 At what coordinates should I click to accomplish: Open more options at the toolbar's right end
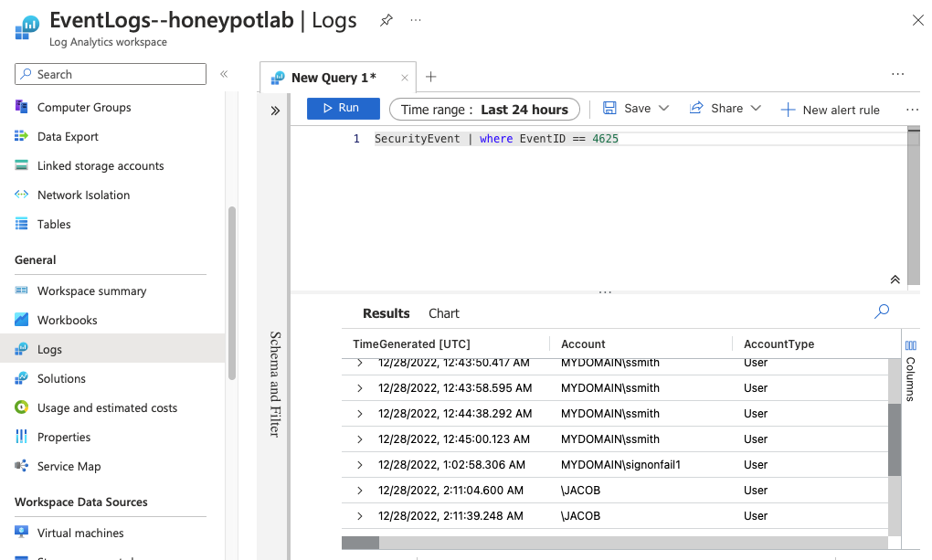(912, 110)
